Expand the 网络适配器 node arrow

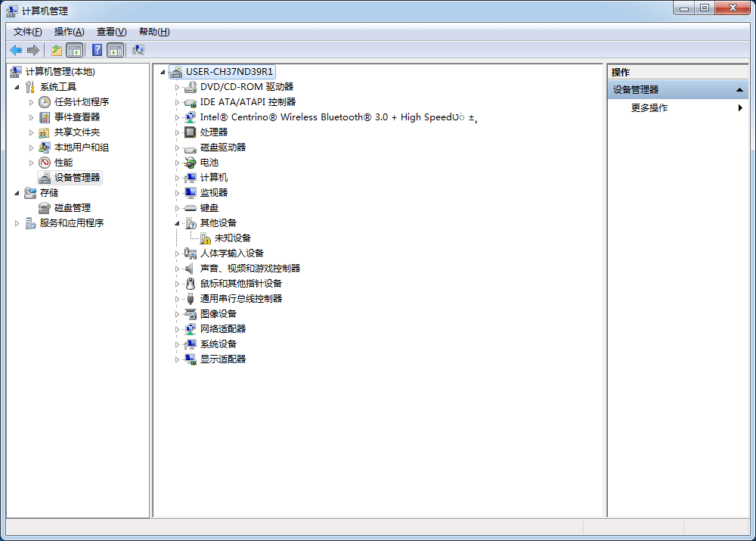click(177, 330)
